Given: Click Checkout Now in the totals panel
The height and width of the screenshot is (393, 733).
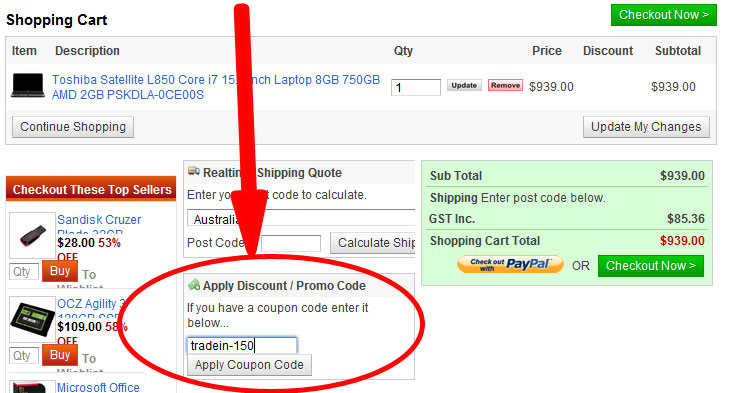Looking at the screenshot, I should point(651,266).
